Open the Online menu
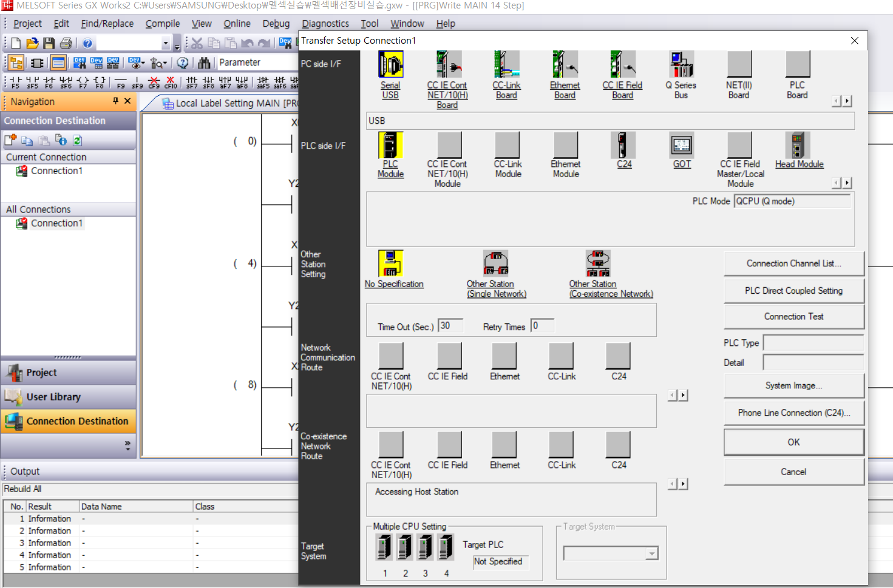The image size is (893, 588). (237, 24)
